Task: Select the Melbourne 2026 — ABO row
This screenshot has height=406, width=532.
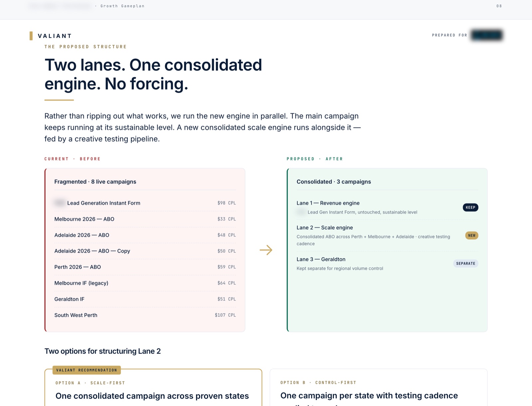Action: tap(145, 219)
